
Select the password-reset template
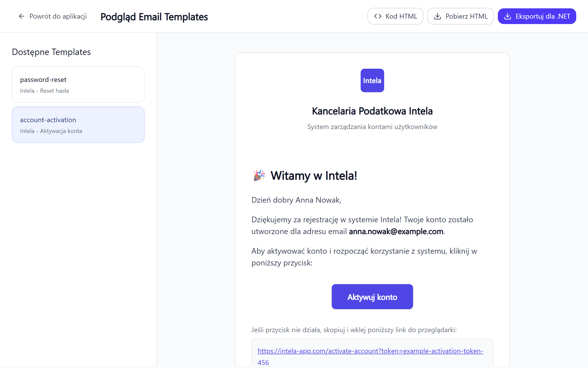[78, 84]
